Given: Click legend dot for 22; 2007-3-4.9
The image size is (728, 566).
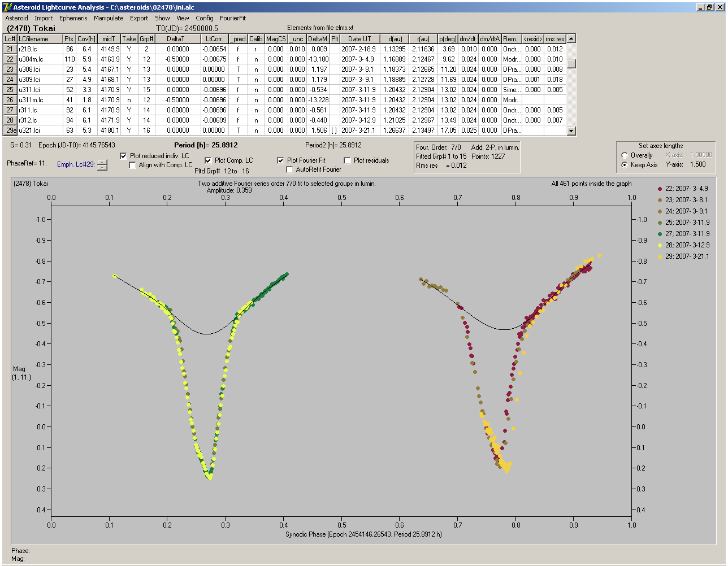Looking at the screenshot, I should pyautogui.click(x=660, y=189).
